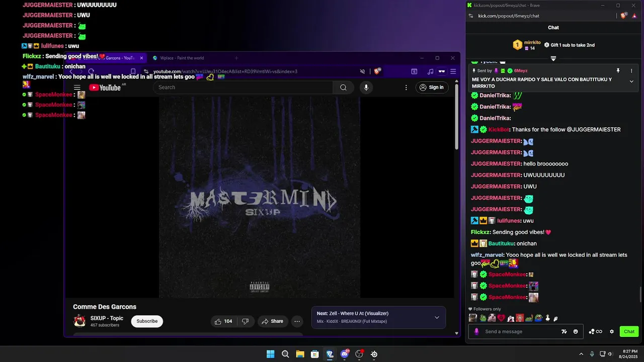Open Kick chat settings gear
Image resolution: width=644 pixels, height=362 pixels.
612,331
